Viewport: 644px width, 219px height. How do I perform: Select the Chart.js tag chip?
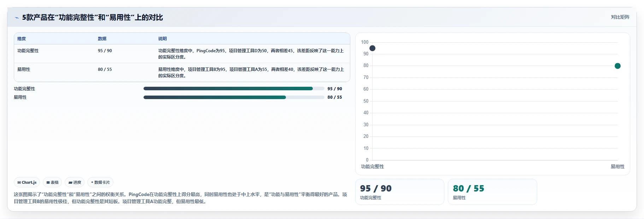(x=27, y=182)
